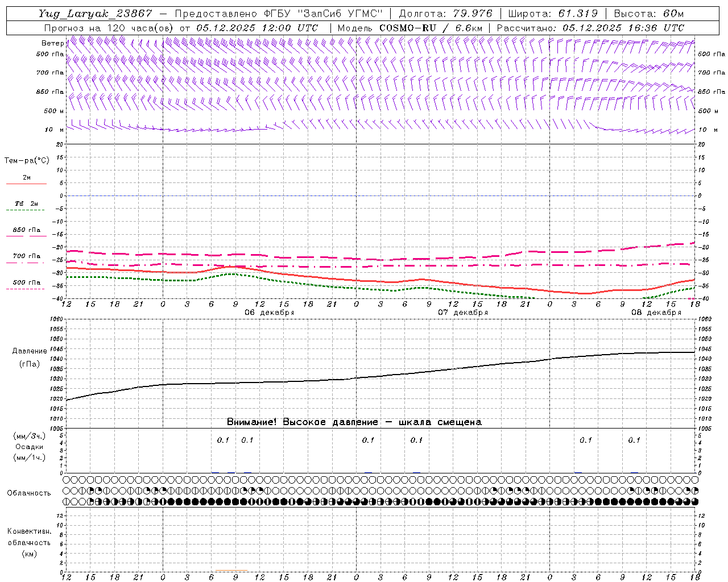
Task: Select the Конвективн. convective cloud label
Action: pyautogui.click(x=29, y=531)
